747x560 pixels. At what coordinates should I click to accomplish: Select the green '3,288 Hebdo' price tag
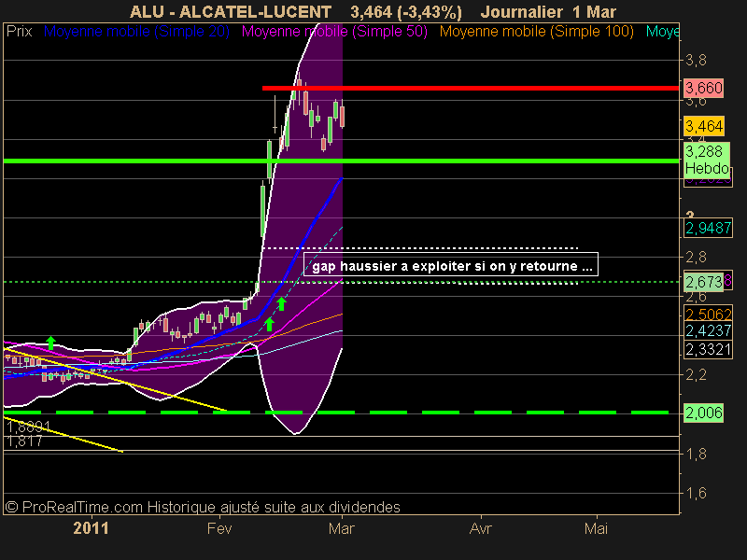[x=707, y=160]
